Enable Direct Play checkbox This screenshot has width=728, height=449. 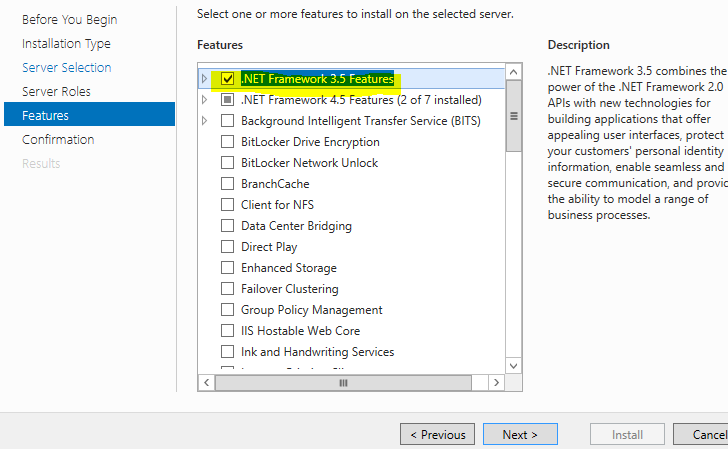click(x=227, y=247)
